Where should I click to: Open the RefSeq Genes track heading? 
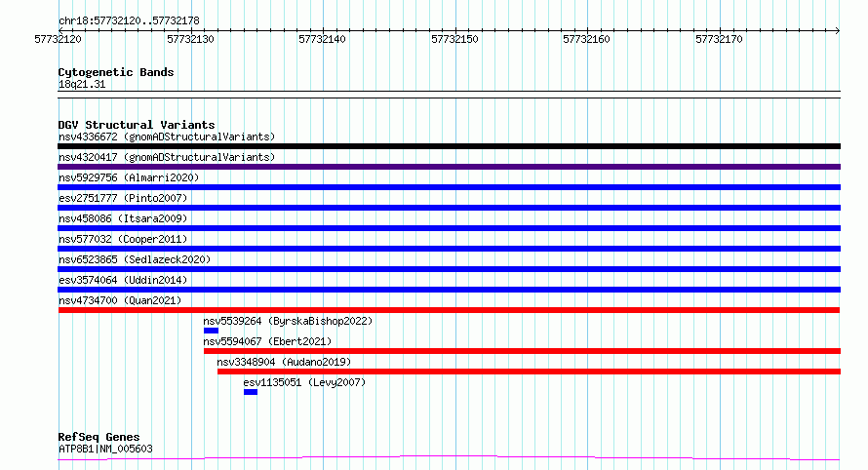(99, 437)
